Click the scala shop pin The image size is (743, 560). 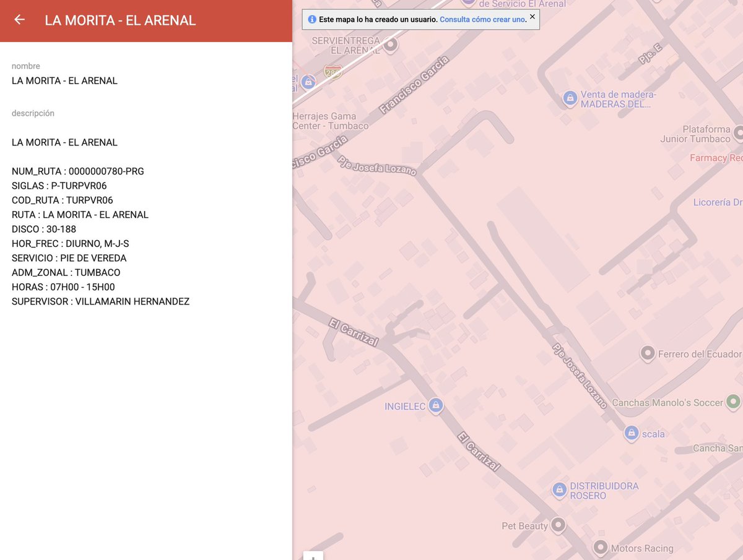[x=631, y=433]
